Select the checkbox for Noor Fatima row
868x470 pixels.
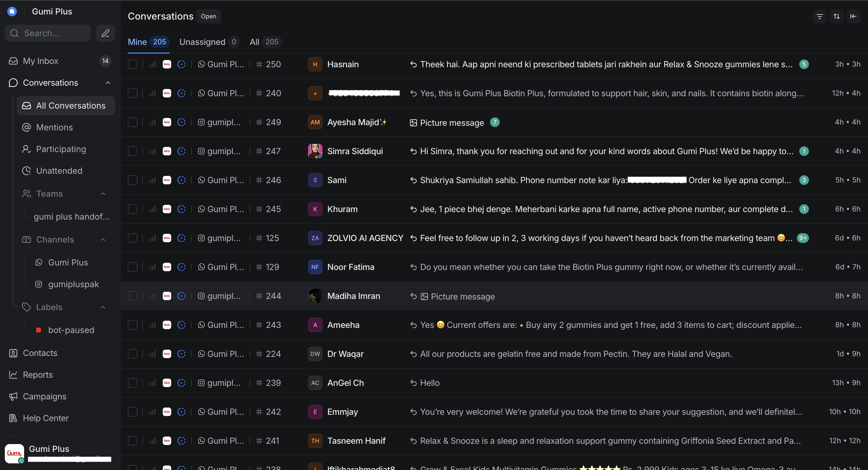(132, 267)
